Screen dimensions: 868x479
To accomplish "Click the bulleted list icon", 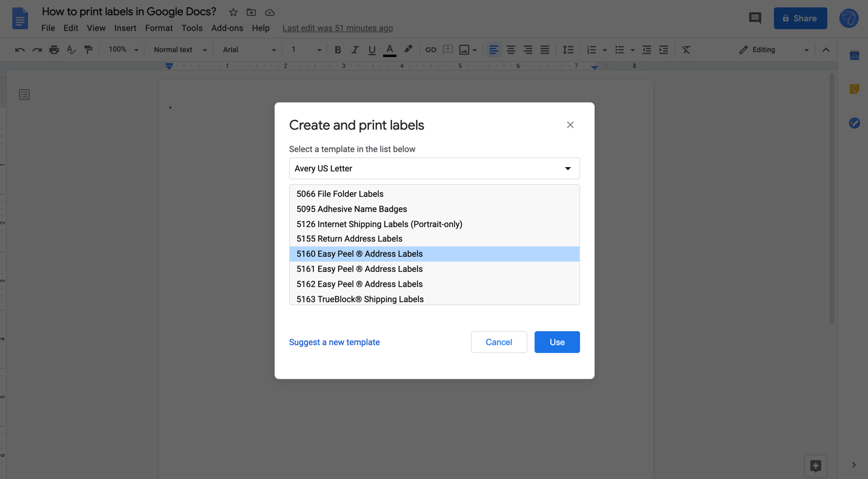I will 619,50.
